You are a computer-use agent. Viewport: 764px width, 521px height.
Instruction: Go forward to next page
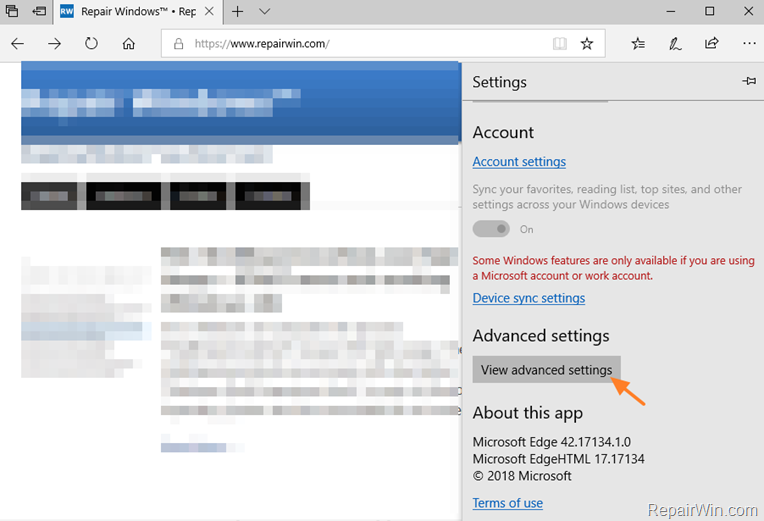[x=55, y=44]
